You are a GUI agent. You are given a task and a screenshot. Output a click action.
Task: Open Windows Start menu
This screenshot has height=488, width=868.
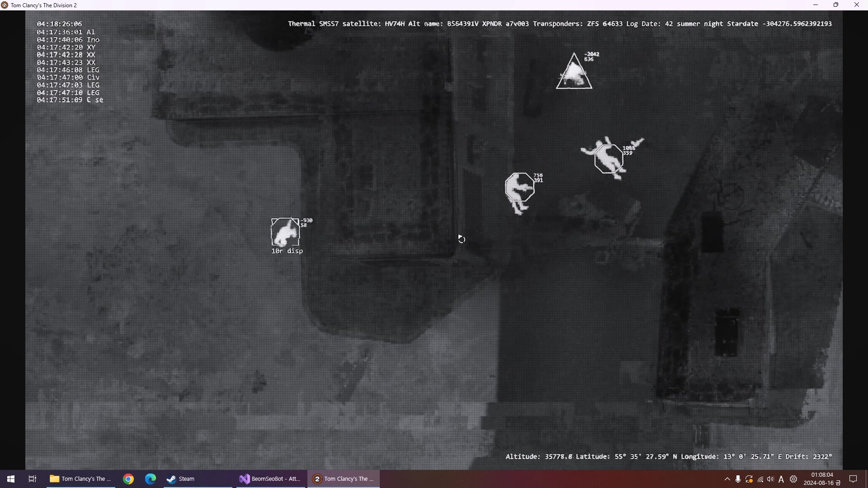coord(11,479)
